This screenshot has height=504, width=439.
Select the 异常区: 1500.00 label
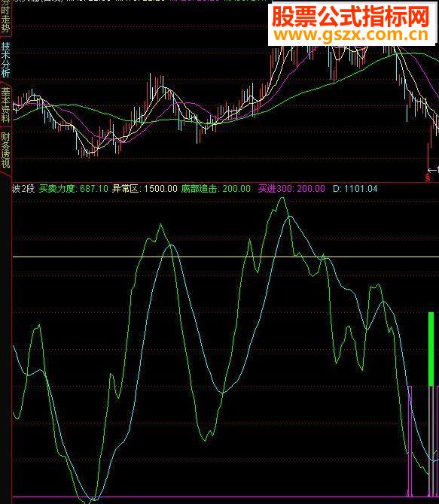145,188
